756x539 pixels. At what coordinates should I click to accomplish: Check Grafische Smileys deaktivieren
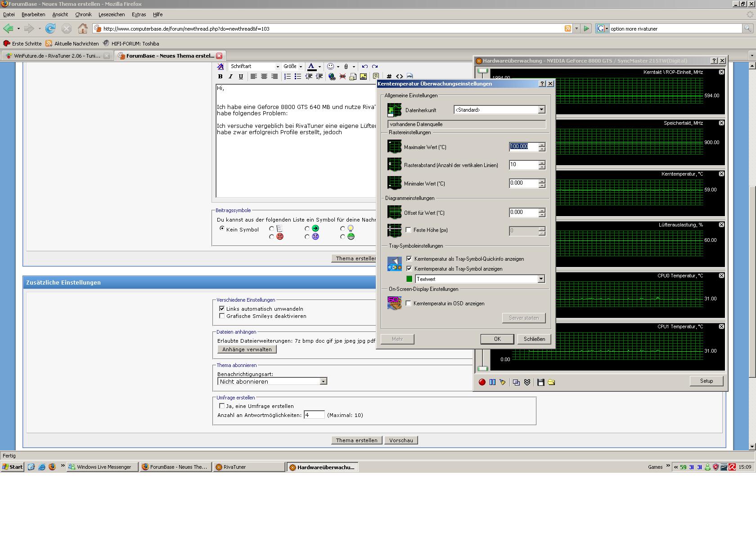(222, 316)
